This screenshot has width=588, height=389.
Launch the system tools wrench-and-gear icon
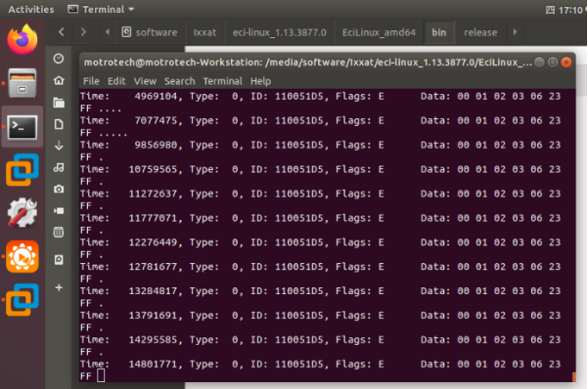tap(23, 212)
